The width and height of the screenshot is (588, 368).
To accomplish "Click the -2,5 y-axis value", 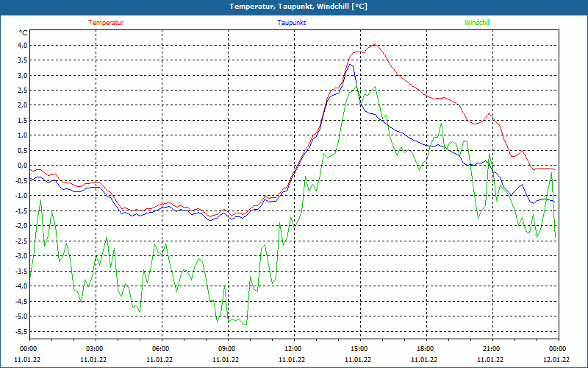I will point(21,241).
